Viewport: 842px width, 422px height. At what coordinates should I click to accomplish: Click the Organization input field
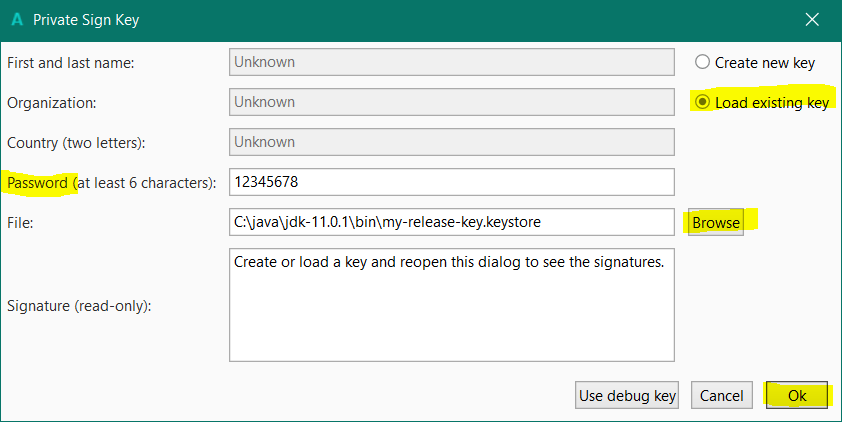451,102
